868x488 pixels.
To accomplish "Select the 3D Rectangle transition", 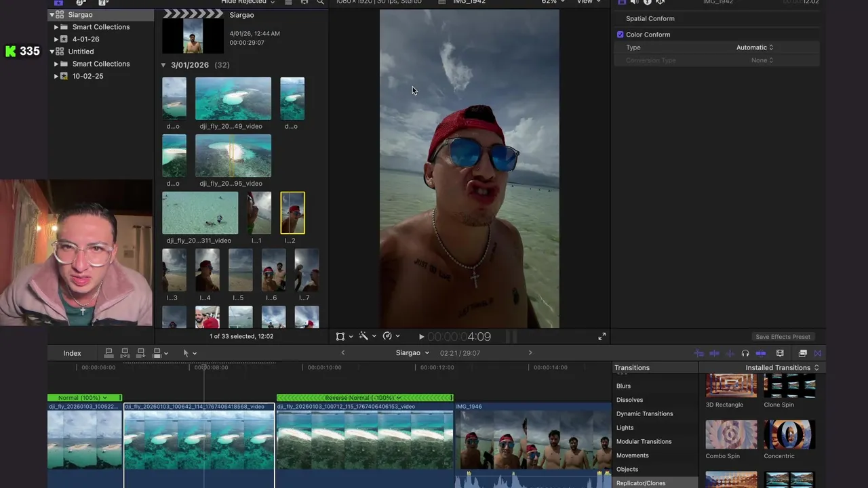I will (x=731, y=386).
